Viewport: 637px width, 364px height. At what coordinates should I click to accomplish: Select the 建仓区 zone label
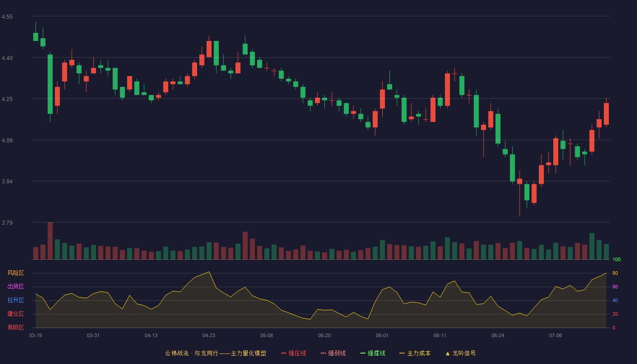(15, 314)
